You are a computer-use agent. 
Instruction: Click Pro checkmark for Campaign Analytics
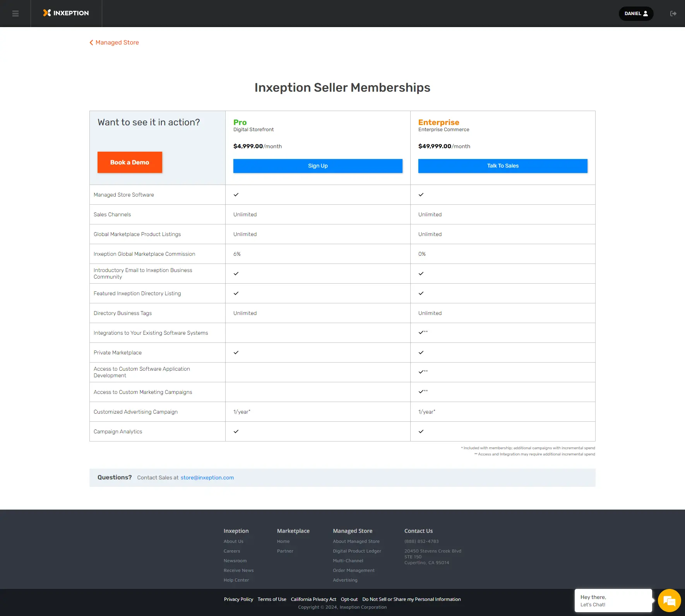tap(236, 431)
